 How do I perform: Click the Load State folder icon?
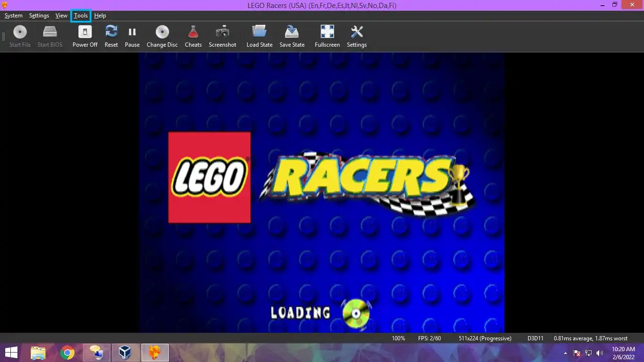tap(259, 32)
